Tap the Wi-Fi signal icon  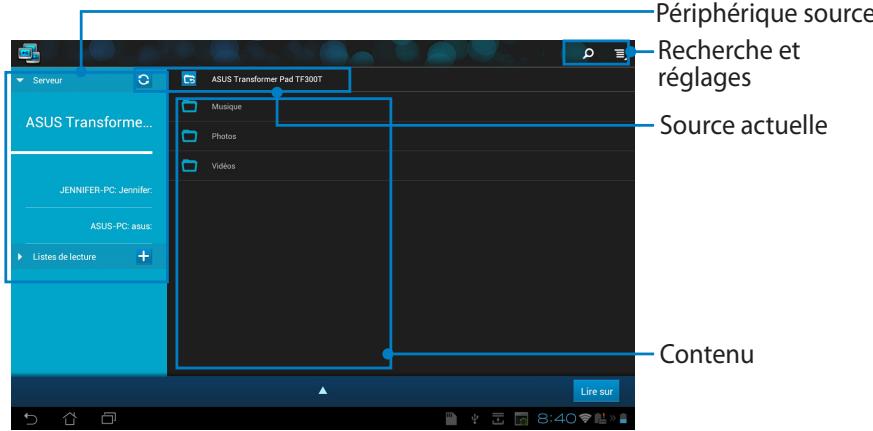[x=585, y=419]
